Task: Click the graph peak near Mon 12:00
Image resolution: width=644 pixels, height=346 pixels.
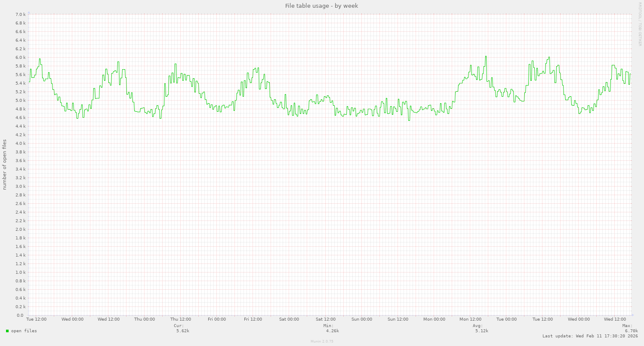Action: (486, 57)
